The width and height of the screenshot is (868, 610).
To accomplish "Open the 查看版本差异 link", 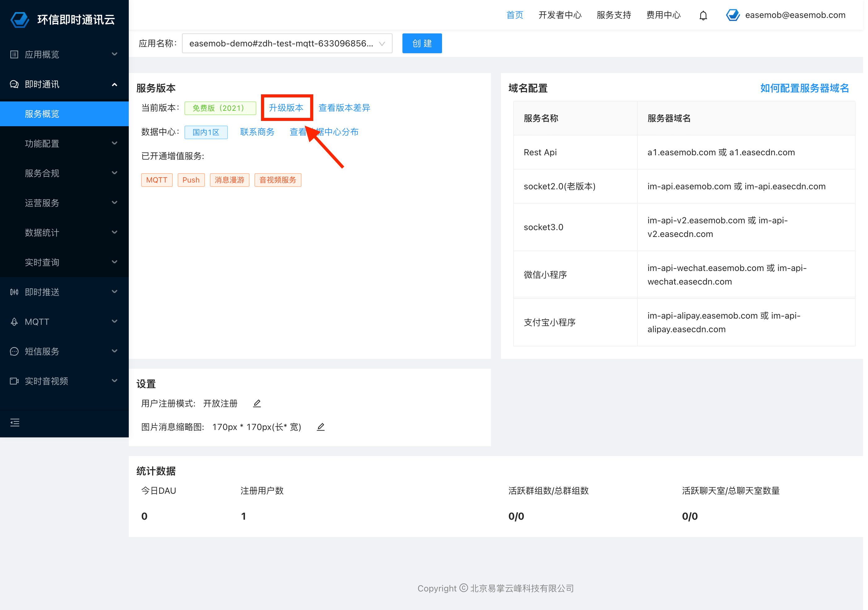I will tap(345, 108).
